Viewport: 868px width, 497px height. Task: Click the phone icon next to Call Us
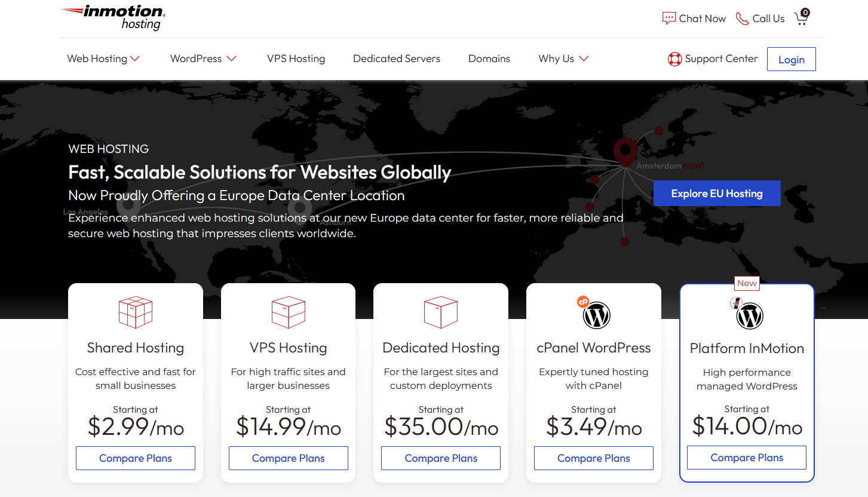click(742, 19)
